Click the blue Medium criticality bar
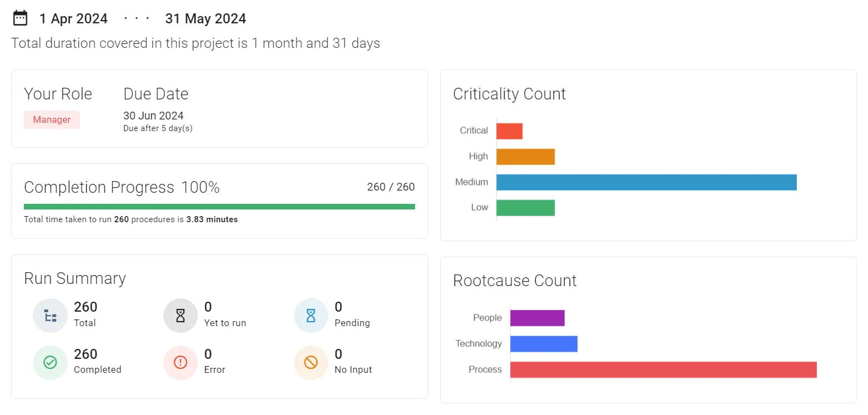 click(x=646, y=182)
